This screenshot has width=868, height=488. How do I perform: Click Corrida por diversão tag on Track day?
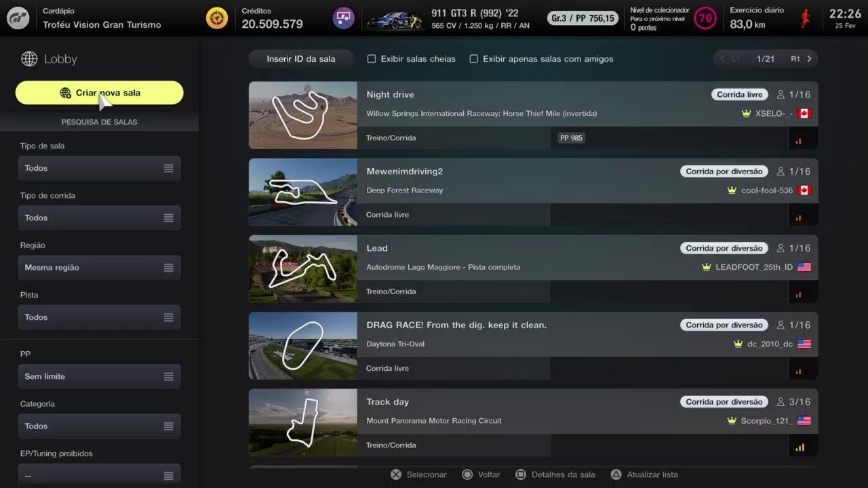pos(724,402)
